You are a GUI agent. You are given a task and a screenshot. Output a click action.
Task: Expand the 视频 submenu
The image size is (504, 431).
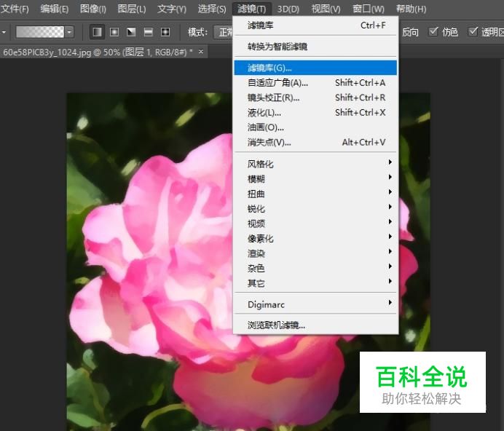(x=316, y=224)
